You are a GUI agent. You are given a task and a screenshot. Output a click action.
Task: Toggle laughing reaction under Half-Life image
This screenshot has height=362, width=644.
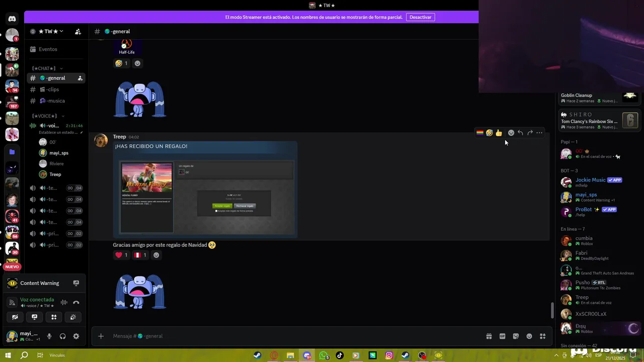click(x=122, y=63)
